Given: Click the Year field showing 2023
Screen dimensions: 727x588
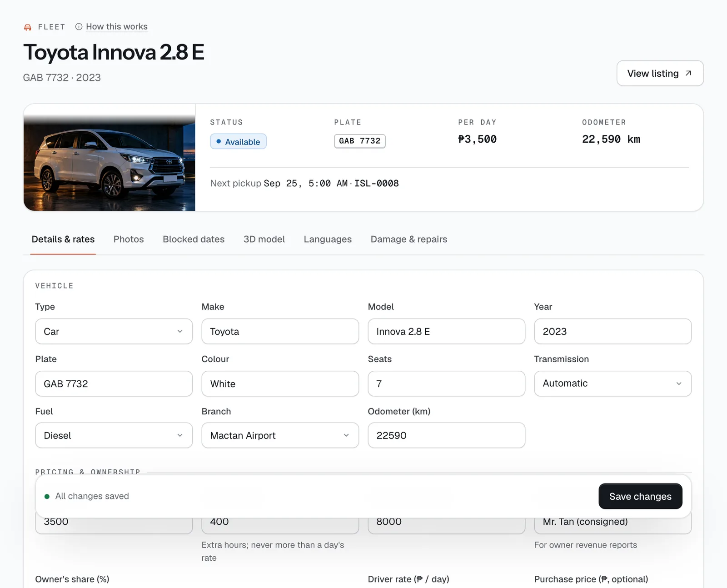Looking at the screenshot, I should 613,331.
